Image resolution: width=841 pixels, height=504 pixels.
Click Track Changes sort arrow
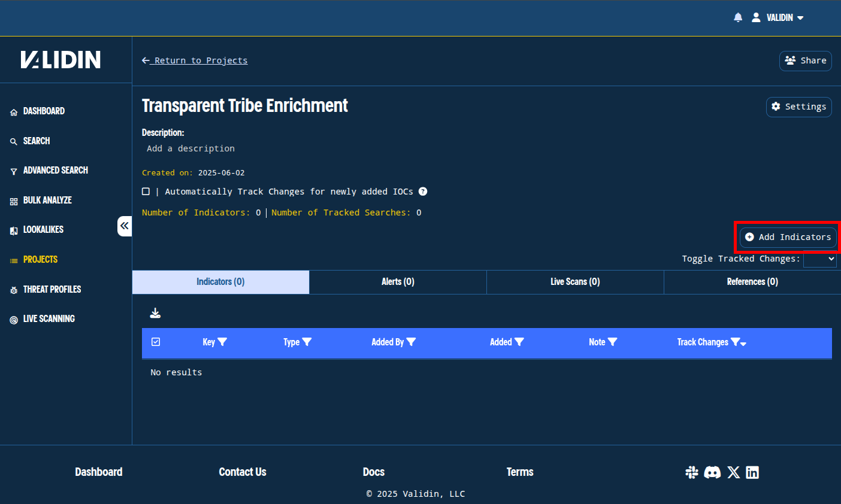(x=744, y=344)
